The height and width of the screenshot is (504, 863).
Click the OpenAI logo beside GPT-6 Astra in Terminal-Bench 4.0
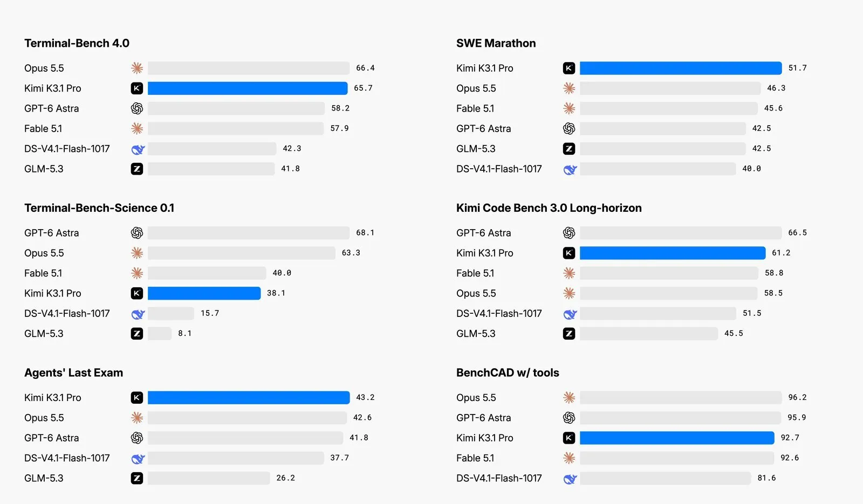point(137,108)
